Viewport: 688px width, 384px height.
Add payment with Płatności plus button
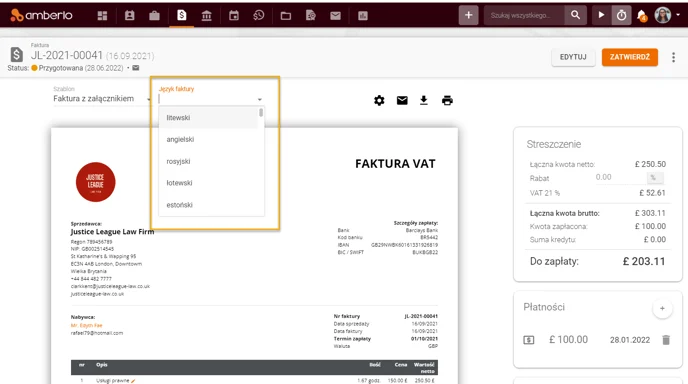point(662,309)
